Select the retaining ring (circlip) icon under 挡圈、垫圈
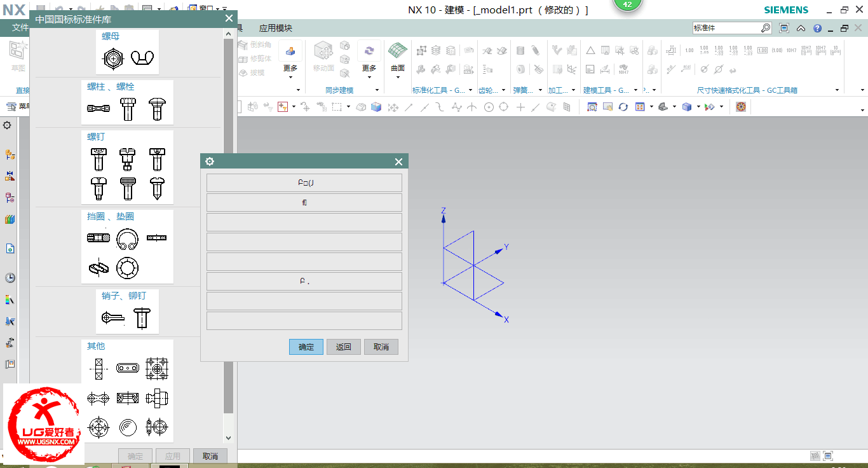 pos(128,238)
